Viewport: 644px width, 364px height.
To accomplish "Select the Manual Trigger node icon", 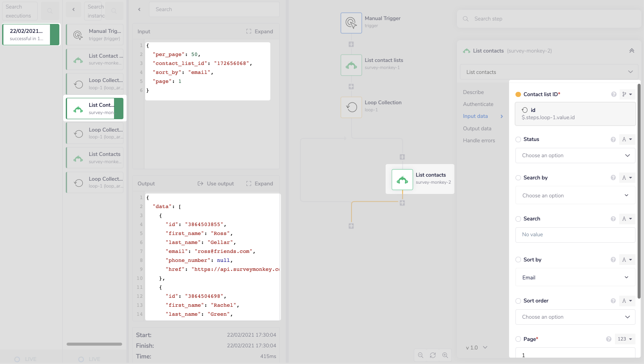I will coord(351,23).
